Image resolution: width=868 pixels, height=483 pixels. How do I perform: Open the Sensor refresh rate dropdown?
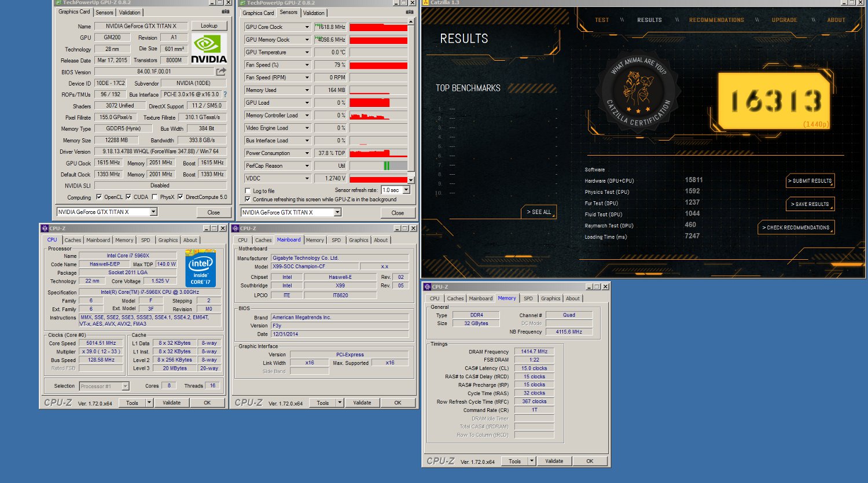click(x=406, y=190)
